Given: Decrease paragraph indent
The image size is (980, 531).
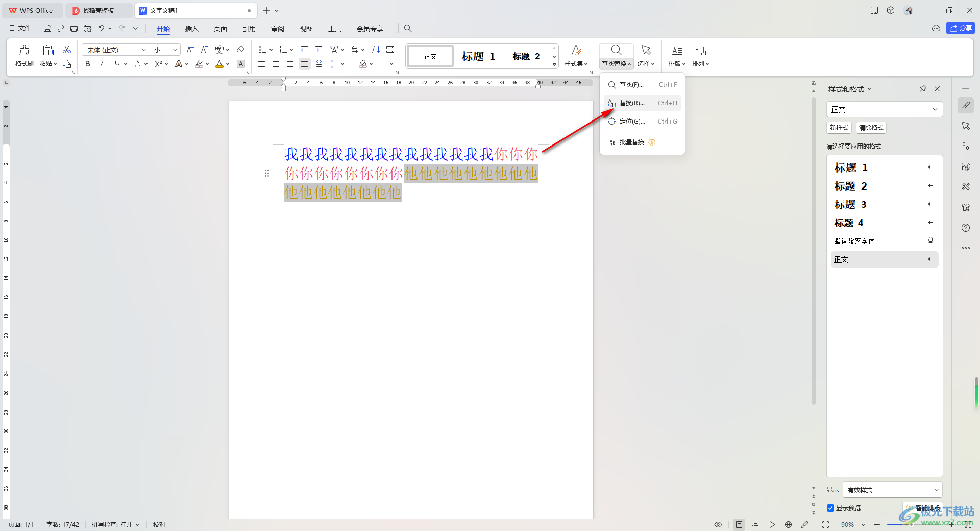Looking at the screenshot, I should [305, 50].
